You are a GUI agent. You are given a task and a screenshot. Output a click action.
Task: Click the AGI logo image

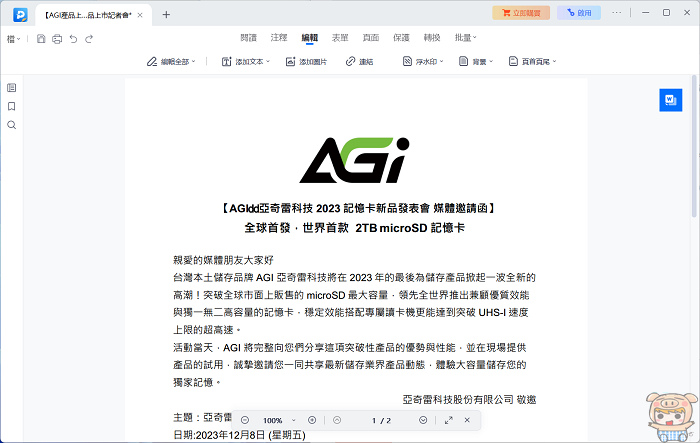coord(354,160)
